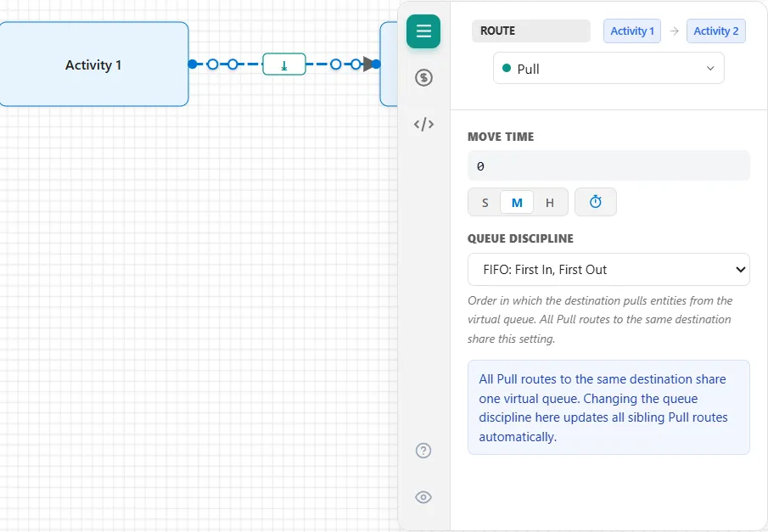The height and width of the screenshot is (532, 768).
Task: Click the help question mark icon
Action: (x=423, y=451)
